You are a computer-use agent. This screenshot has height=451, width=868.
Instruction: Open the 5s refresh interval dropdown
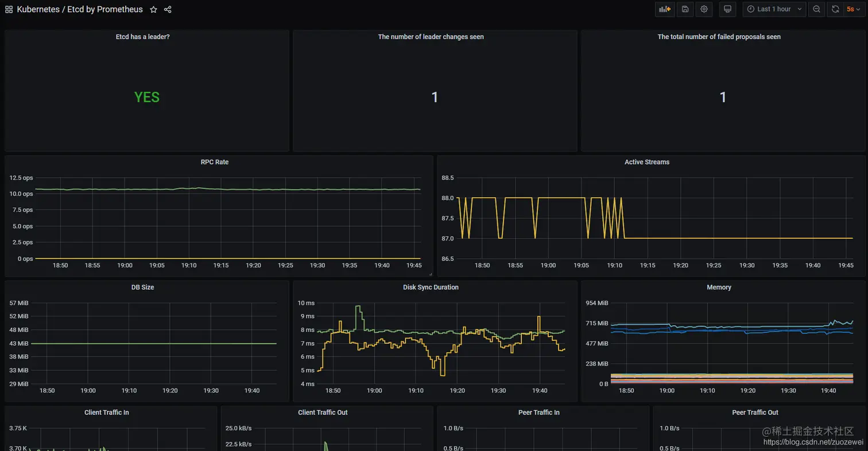point(854,9)
